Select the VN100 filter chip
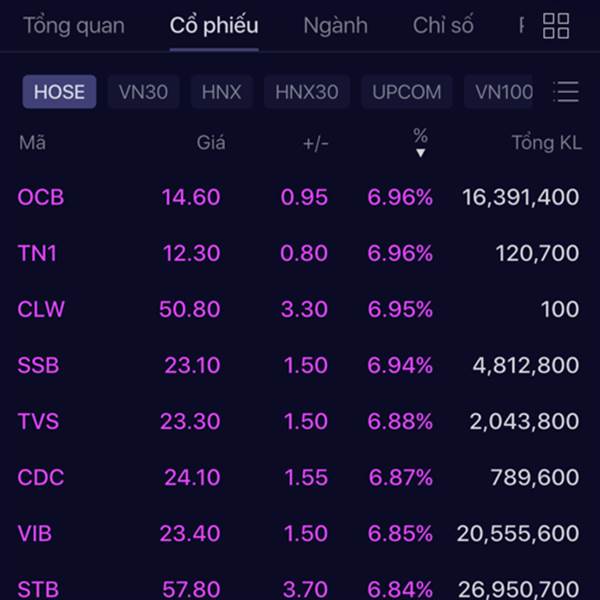The height and width of the screenshot is (600, 600). [498, 92]
